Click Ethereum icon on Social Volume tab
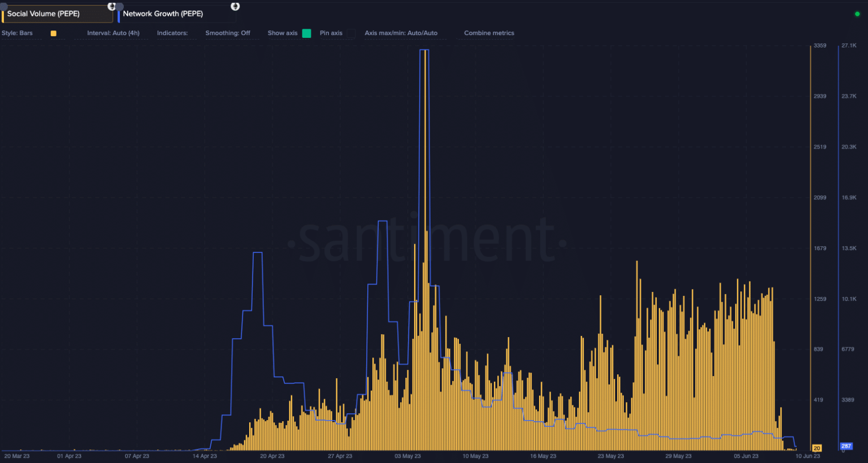This screenshot has height=463, width=868. click(x=111, y=6)
